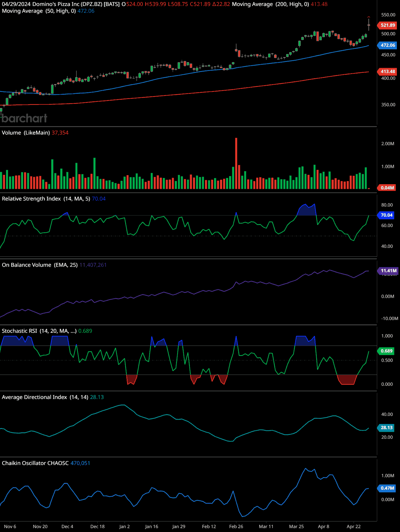400x532 pixels.
Task: Click the 70.04 RSI axis tag
Action: click(387, 215)
